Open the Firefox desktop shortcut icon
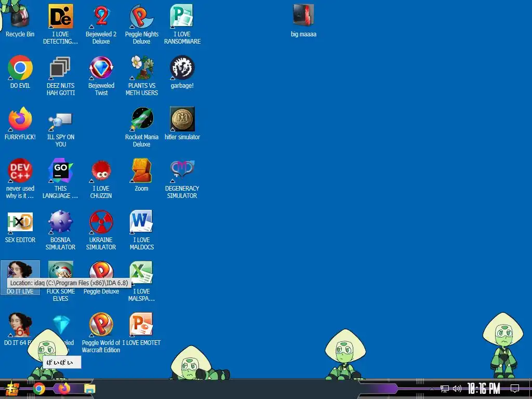This screenshot has width=532, height=399. [20, 123]
